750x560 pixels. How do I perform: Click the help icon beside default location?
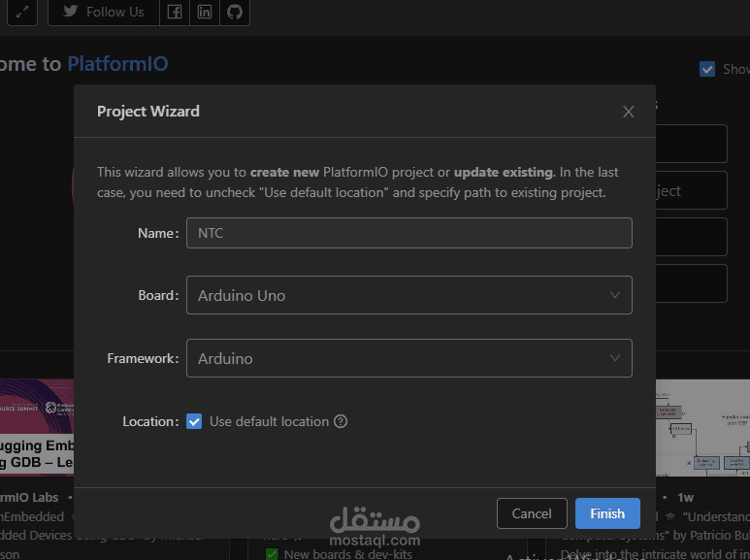[341, 421]
